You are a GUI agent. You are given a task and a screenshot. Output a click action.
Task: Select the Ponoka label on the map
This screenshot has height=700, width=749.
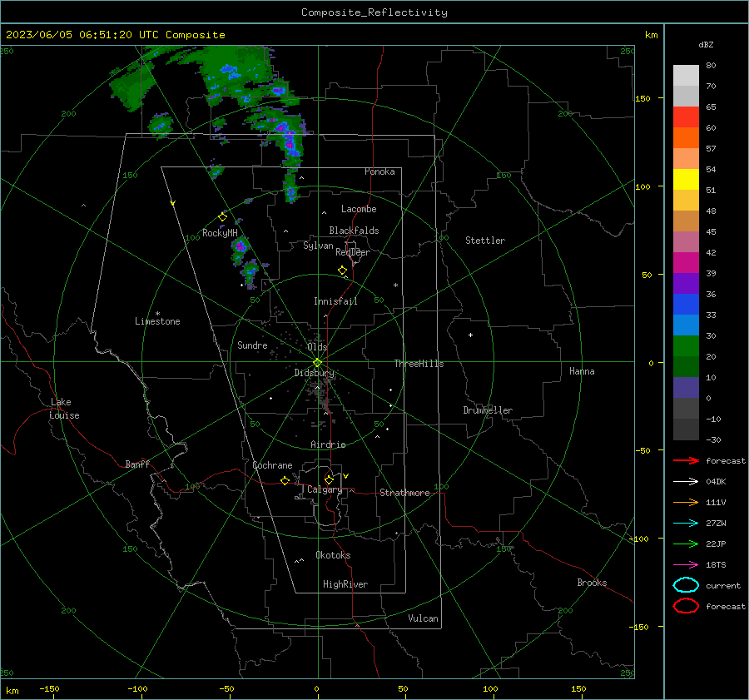click(x=379, y=171)
